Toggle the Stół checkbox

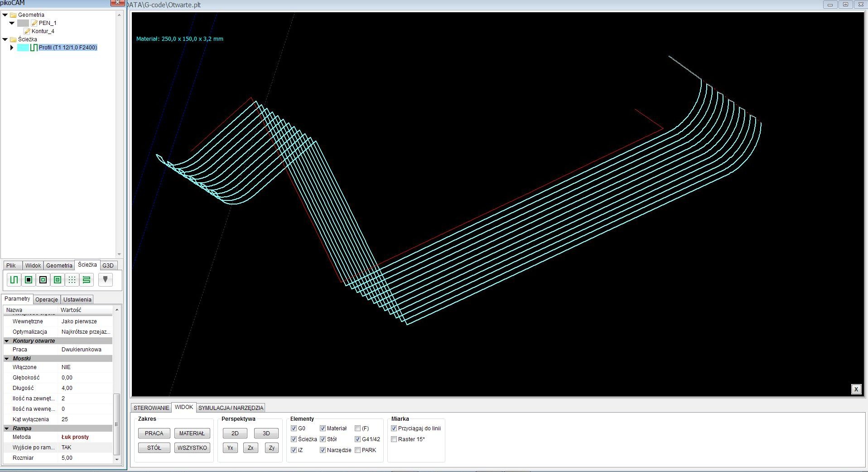(323, 439)
